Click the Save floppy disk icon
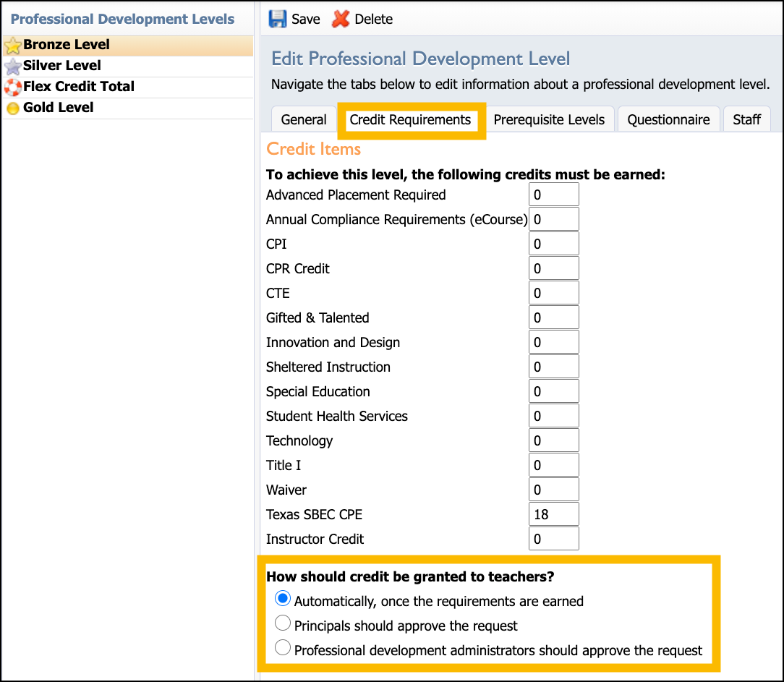The width and height of the screenshot is (784, 682). tap(278, 19)
